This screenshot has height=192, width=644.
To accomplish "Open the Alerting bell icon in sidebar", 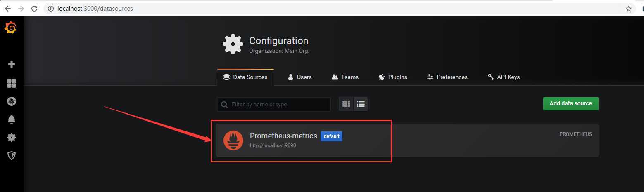I will coord(12,119).
